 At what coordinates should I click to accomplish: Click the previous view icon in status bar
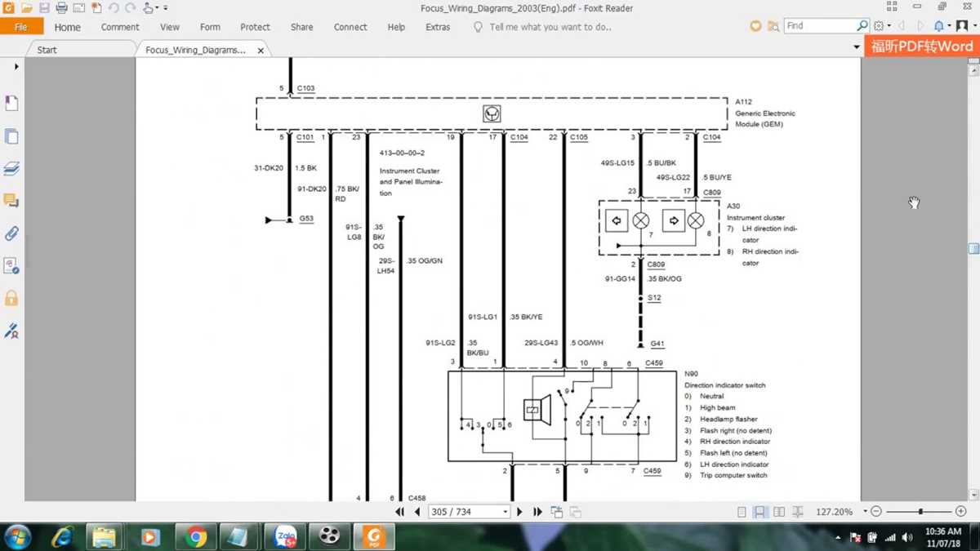(557, 512)
